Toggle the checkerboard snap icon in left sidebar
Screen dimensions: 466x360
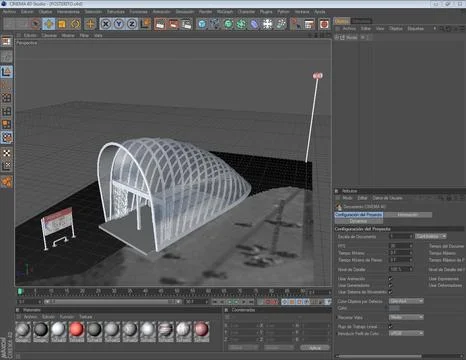[6, 153]
